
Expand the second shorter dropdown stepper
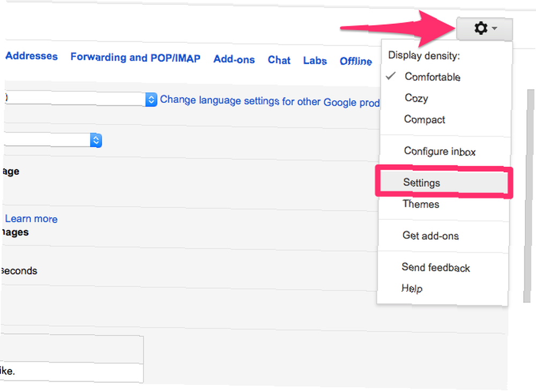(96, 140)
